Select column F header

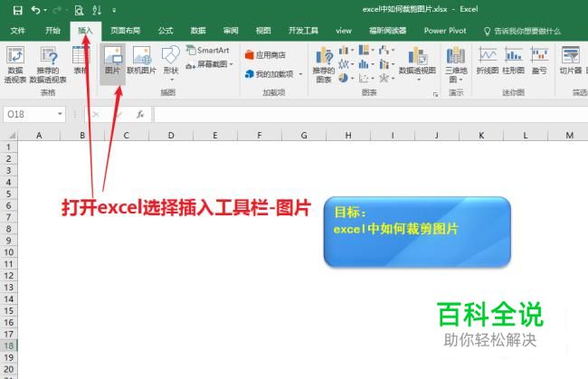tap(259, 136)
